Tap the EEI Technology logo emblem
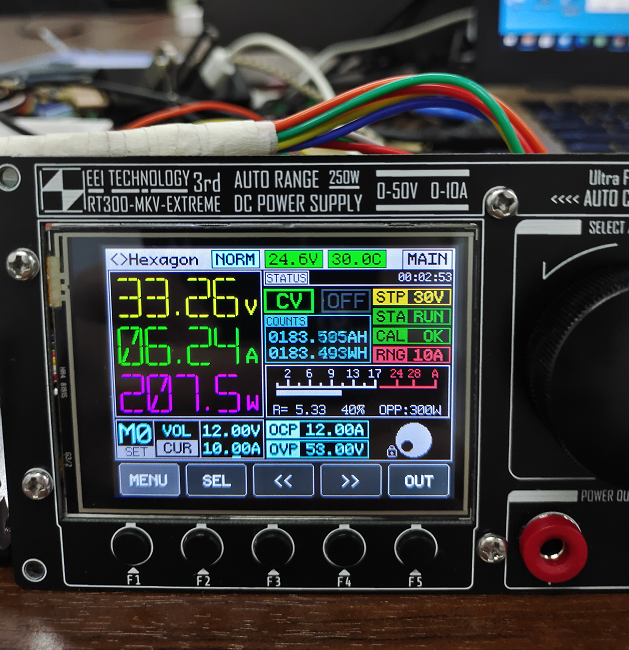The height and width of the screenshot is (650, 629). click(63, 190)
